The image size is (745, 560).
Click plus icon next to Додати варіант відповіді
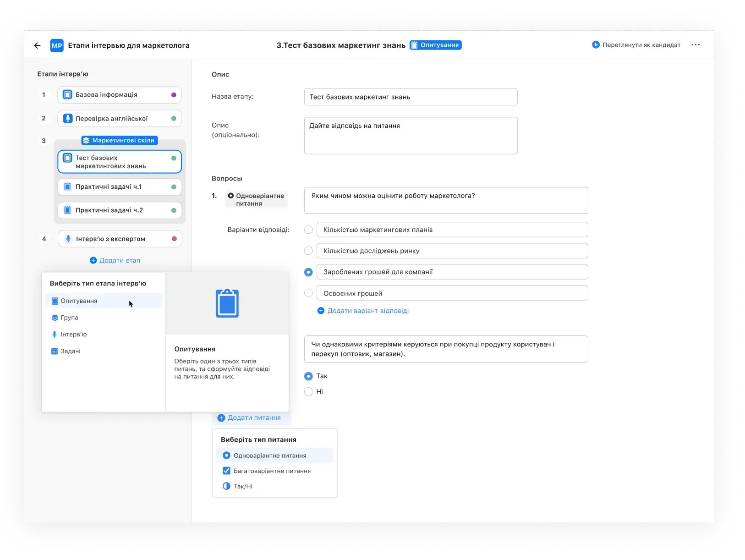coord(321,311)
